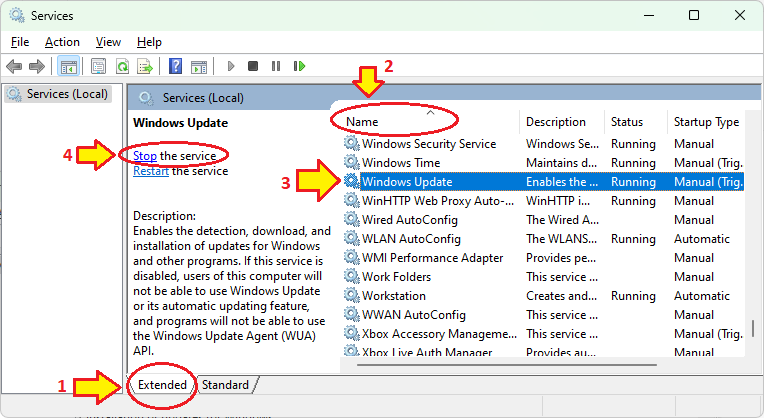
Task: Switch to the Standard tab
Action: [225, 385]
